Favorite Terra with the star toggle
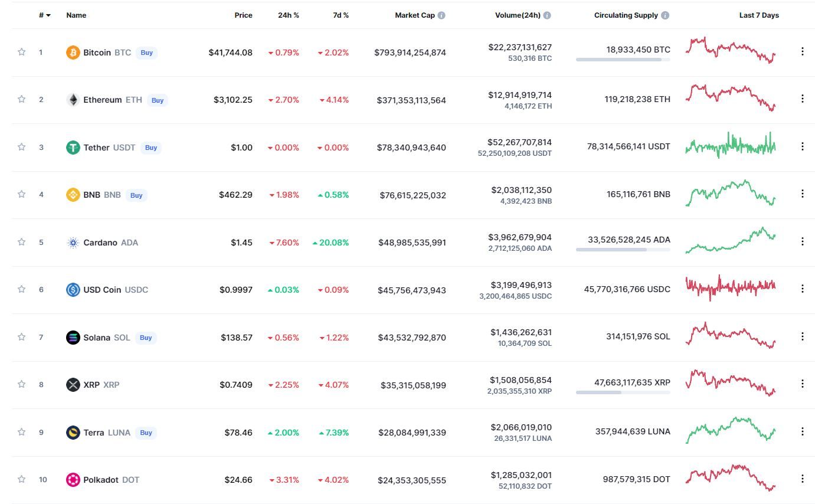Image resolution: width=815 pixels, height=504 pixels. [x=22, y=432]
